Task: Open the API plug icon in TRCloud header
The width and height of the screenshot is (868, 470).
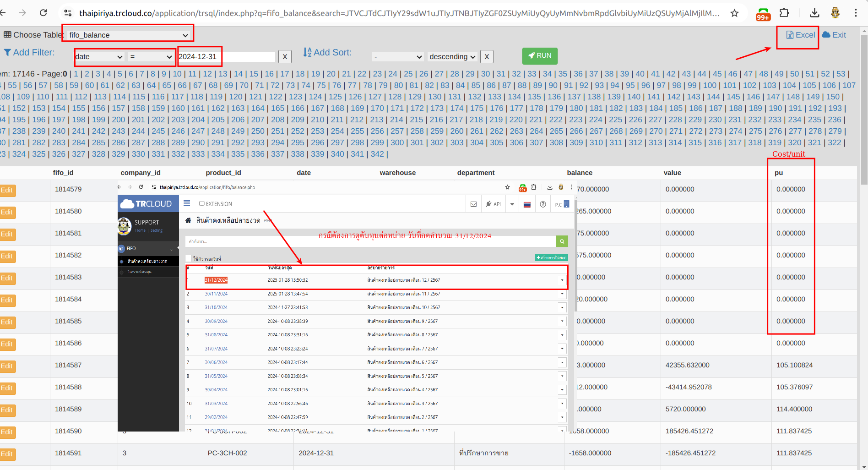Action: click(x=493, y=204)
